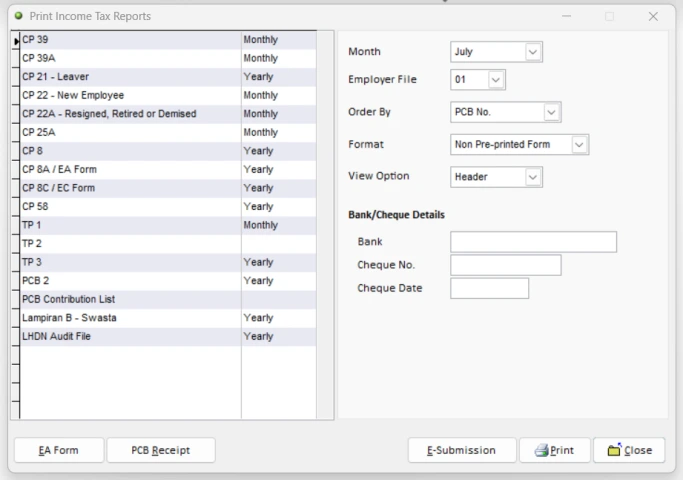Click the Print button with printer icon
The height and width of the screenshot is (480, 683).
(554, 450)
